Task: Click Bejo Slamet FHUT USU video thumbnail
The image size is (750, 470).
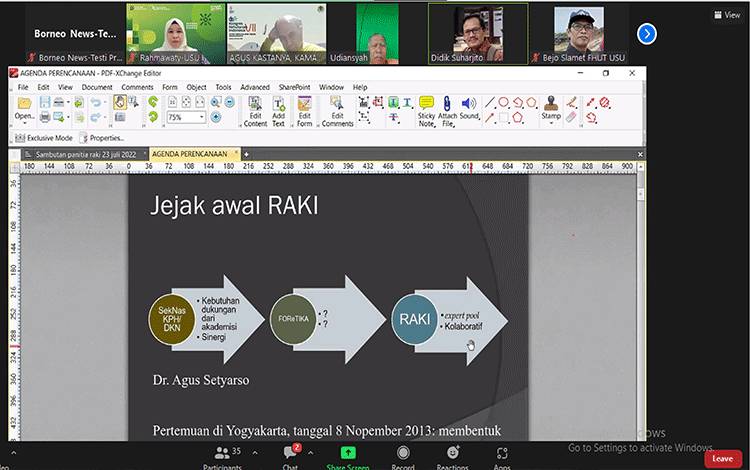Action: point(579,34)
